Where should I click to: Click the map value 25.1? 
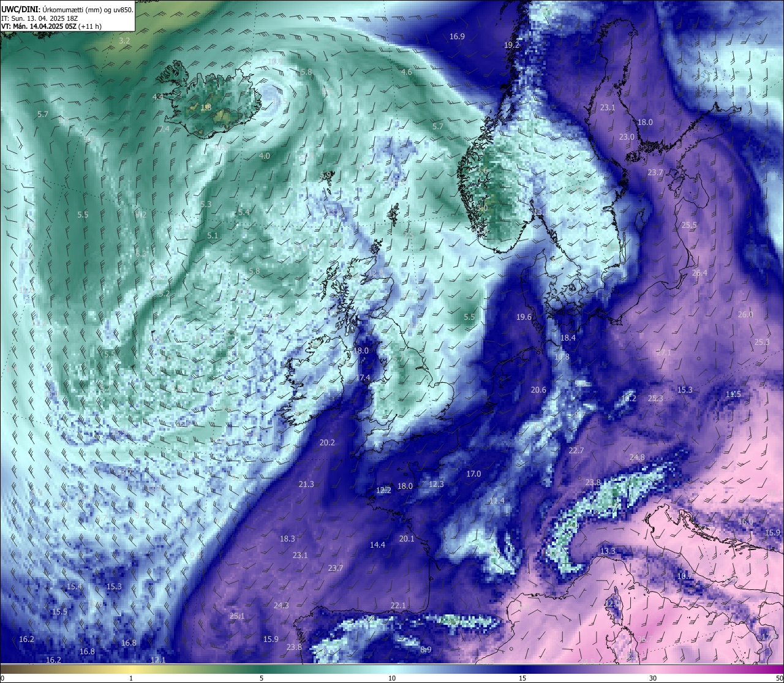pyautogui.click(x=237, y=616)
